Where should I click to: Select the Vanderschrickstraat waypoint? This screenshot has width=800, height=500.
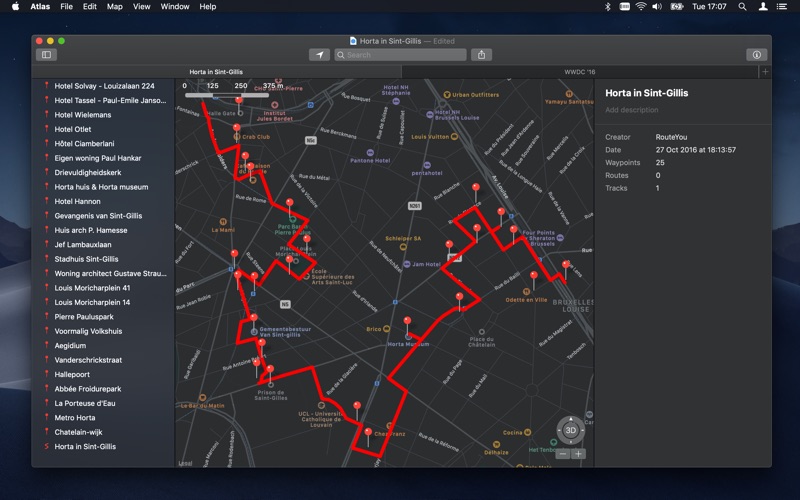coord(103,360)
